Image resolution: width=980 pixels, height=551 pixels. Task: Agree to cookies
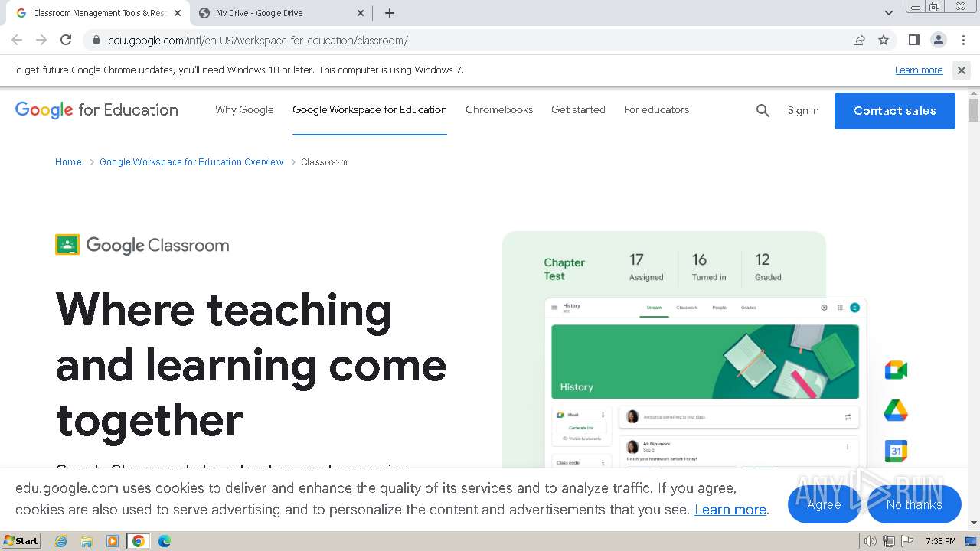(x=825, y=504)
